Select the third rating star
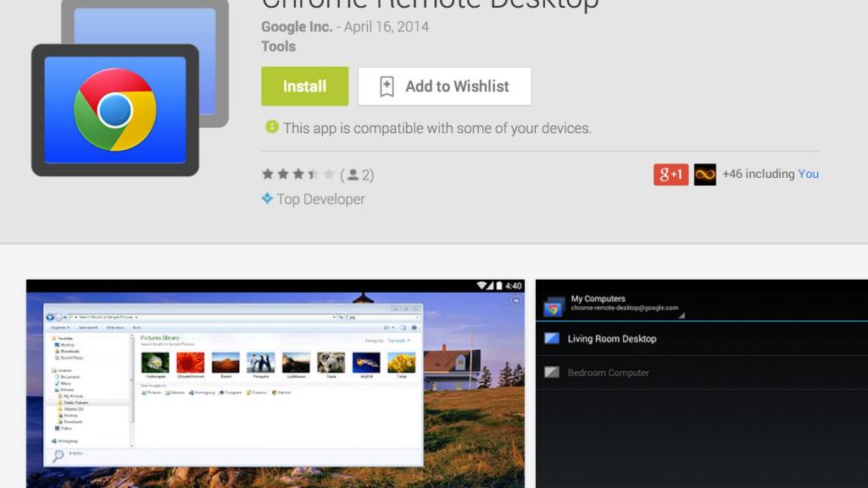The width and height of the screenshot is (868, 488). point(298,175)
